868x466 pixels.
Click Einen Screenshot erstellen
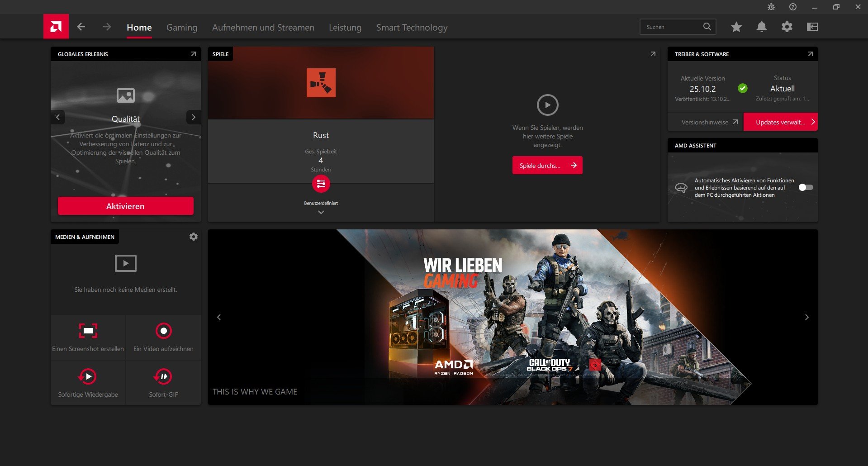pyautogui.click(x=88, y=338)
